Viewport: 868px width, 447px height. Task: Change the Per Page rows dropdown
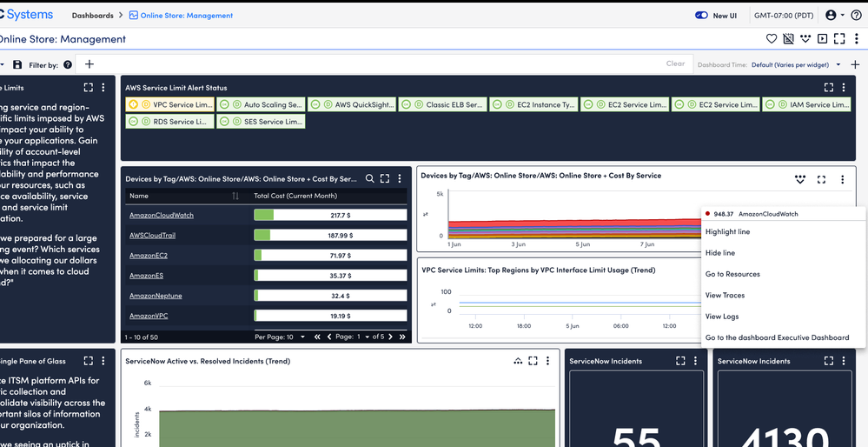coord(280,337)
